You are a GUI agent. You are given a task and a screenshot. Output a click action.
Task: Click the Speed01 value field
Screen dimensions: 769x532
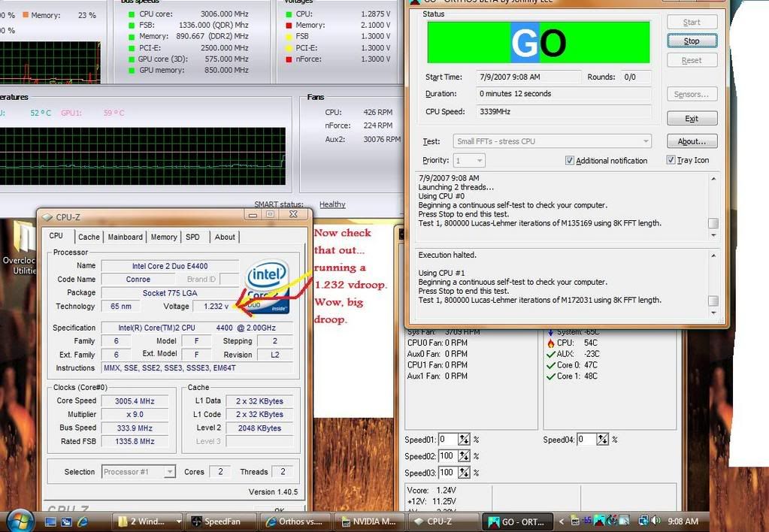coord(448,440)
